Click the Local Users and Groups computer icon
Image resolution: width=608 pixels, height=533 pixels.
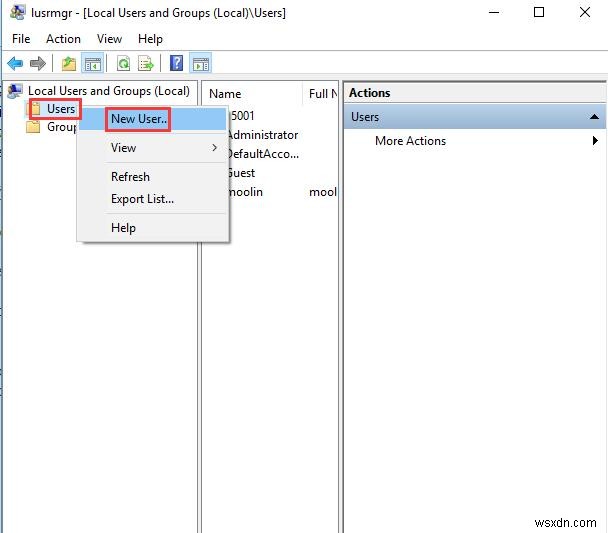pyautogui.click(x=15, y=91)
